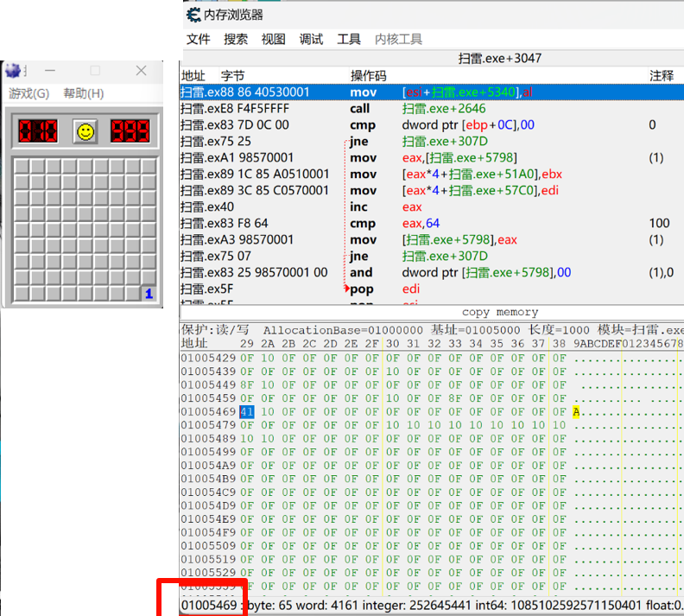Click the Cheat Engine logo icon in title bar

pyautogui.click(x=193, y=15)
